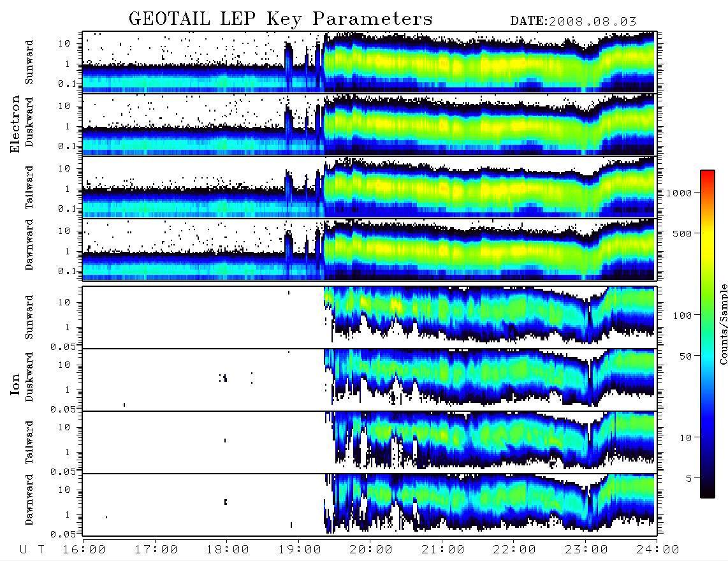This screenshot has width=728, height=561.
Task: Click the Ion Dawnward panel label
Action: [29, 500]
